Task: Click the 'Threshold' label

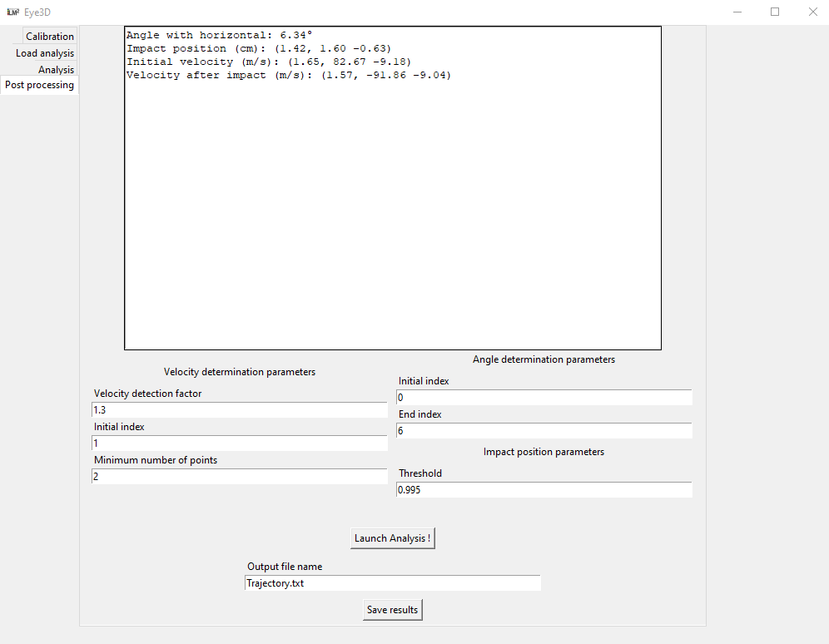Action: click(419, 473)
